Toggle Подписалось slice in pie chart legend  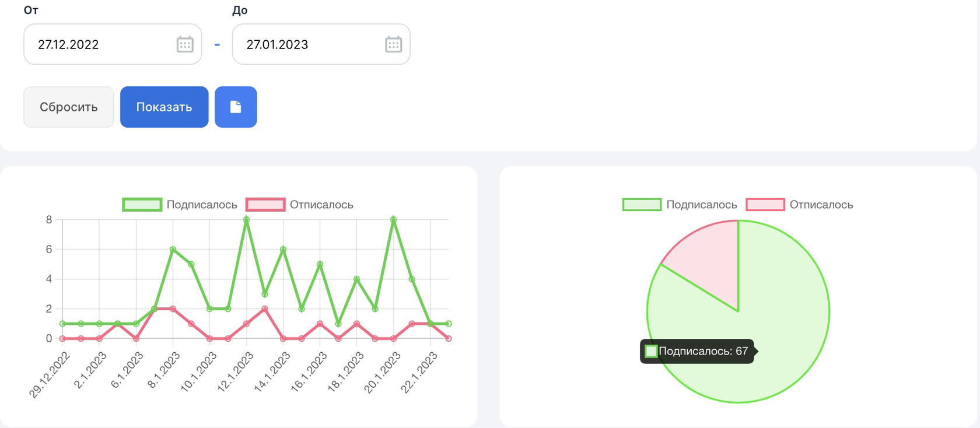click(680, 205)
